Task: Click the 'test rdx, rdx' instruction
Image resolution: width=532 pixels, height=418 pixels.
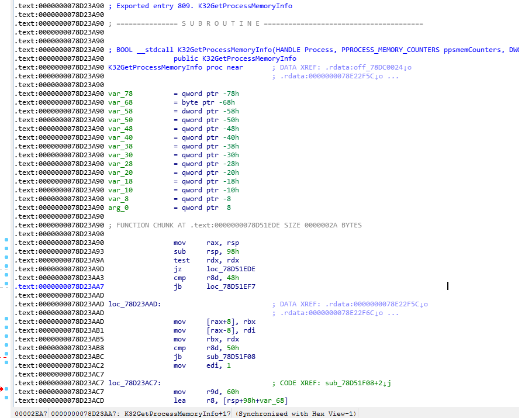Action: point(206,261)
